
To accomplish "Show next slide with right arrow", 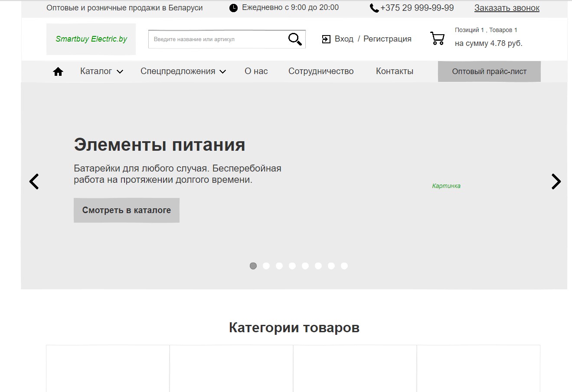I will [556, 181].
